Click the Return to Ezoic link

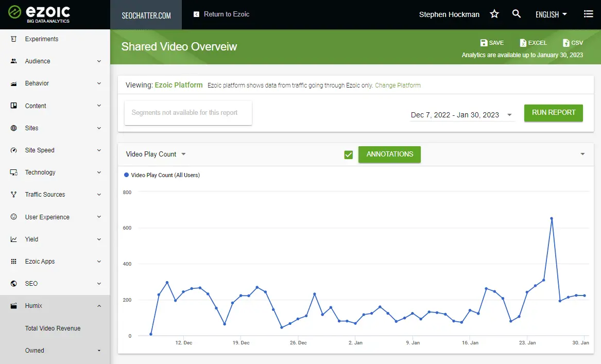226,14
